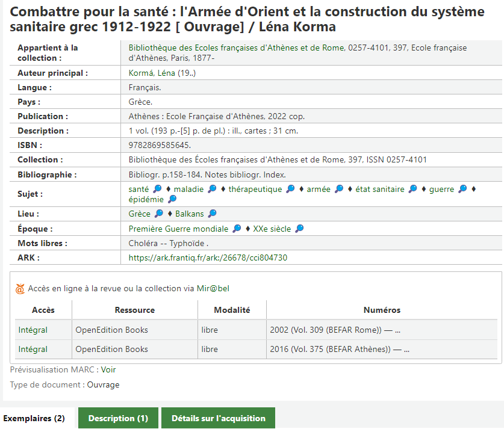
Task: Click the magnifier icon next to armée
Action: pos(339,189)
